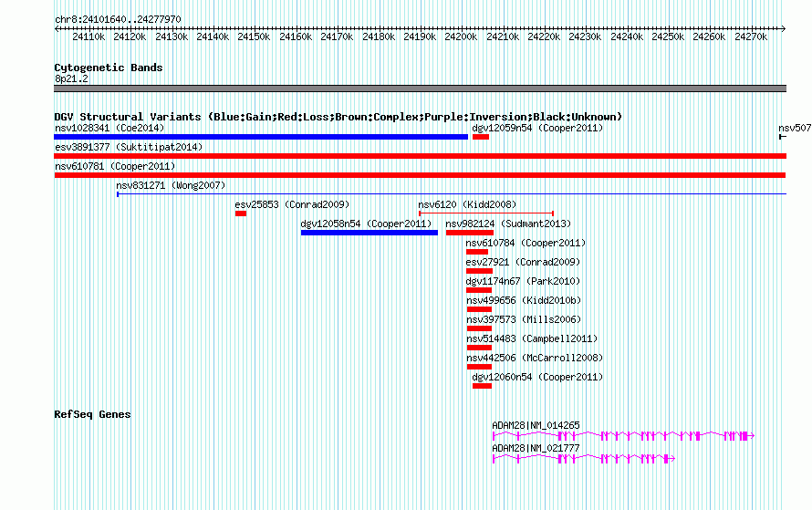Open the dgv12060n54 (Cooper2011) label
The width and height of the screenshot is (812, 510).
tap(537, 377)
